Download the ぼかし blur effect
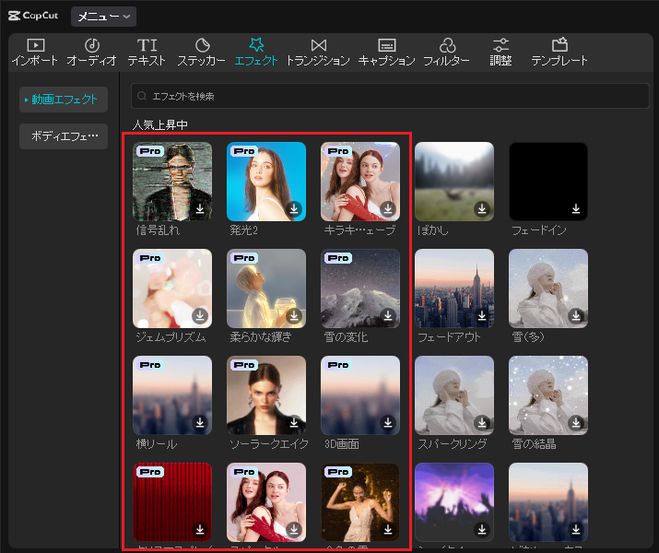 (x=482, y=209)
